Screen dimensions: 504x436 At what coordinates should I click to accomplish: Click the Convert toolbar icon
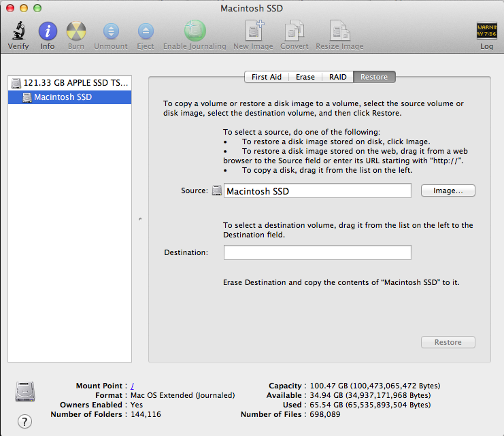294,31
